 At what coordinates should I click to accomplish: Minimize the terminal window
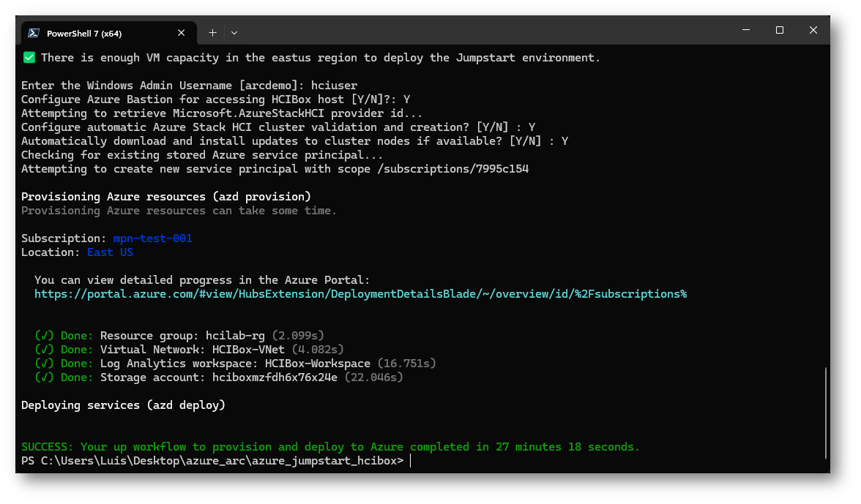[746, 31]
